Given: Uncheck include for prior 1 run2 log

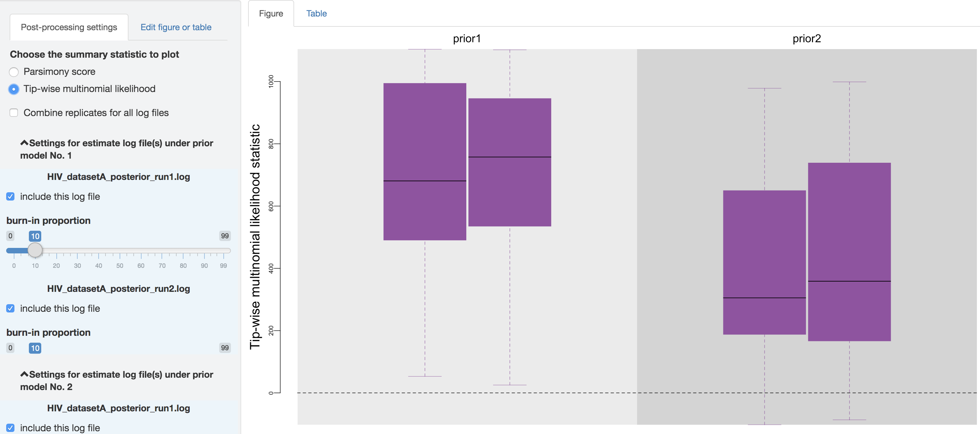Looking at the screenshot, I should click(x=11, y=309).
